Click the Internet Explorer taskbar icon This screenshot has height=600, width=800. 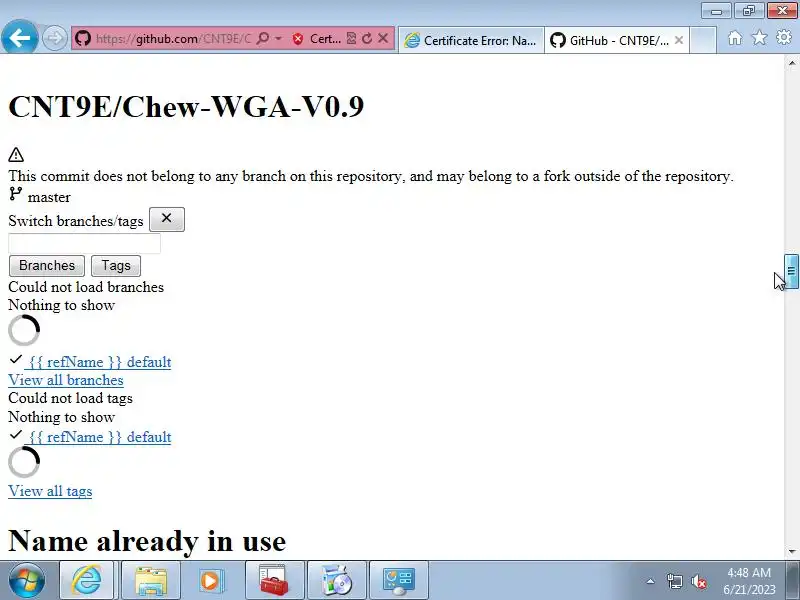[86, 580]
